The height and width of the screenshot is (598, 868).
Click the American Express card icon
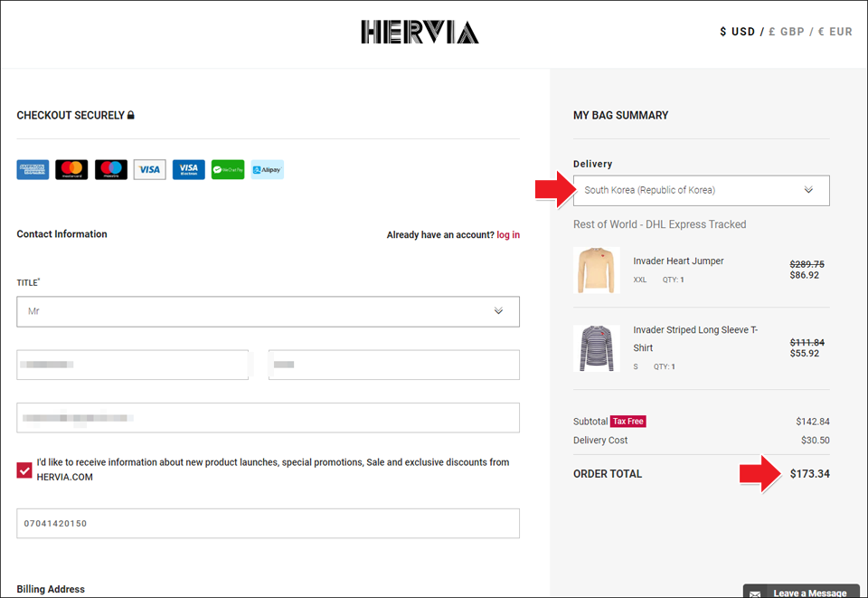[33, 169]
